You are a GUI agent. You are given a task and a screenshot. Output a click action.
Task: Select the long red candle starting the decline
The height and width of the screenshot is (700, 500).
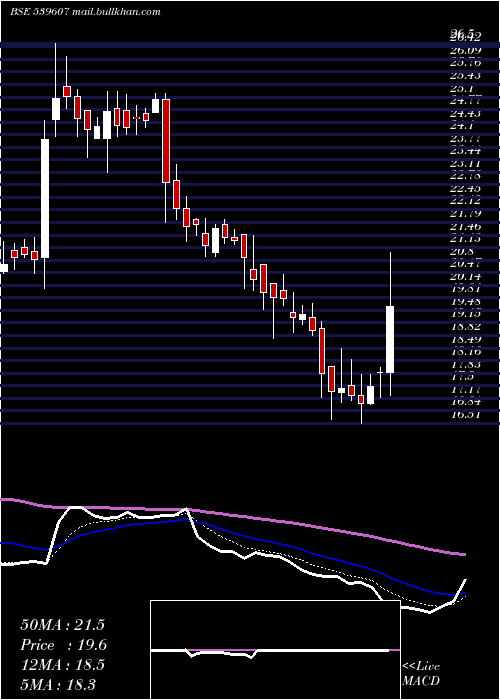click(166, 141)
